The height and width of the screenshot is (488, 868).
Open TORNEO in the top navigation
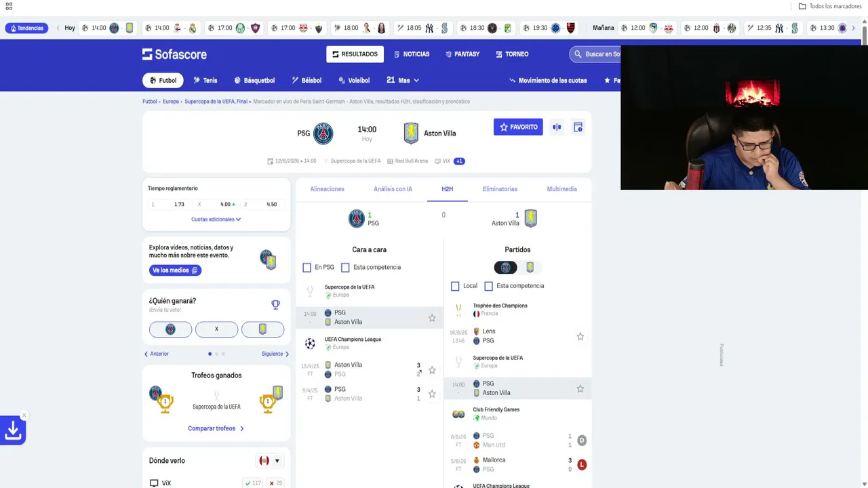click(512, 54)
